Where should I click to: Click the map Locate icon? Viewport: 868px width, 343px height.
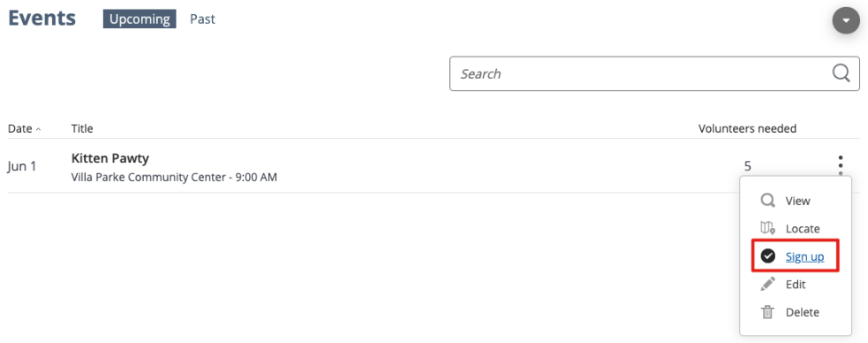pos(767,228)
